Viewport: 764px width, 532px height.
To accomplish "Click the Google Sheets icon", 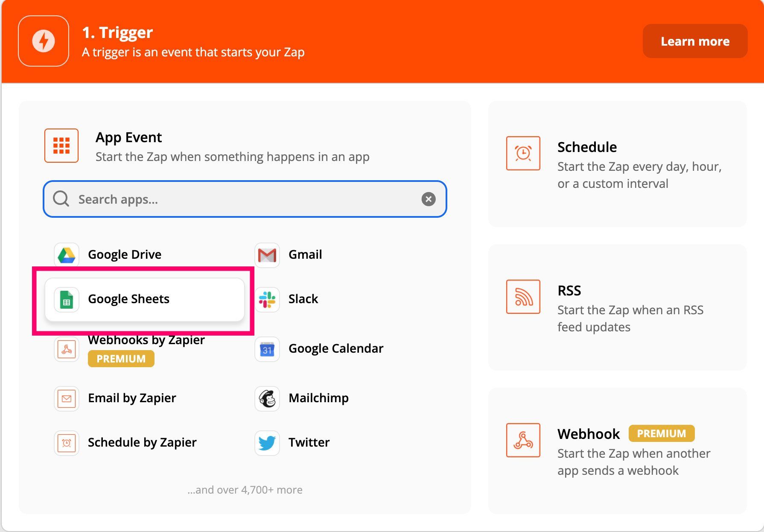I will (x=67, y=299).
